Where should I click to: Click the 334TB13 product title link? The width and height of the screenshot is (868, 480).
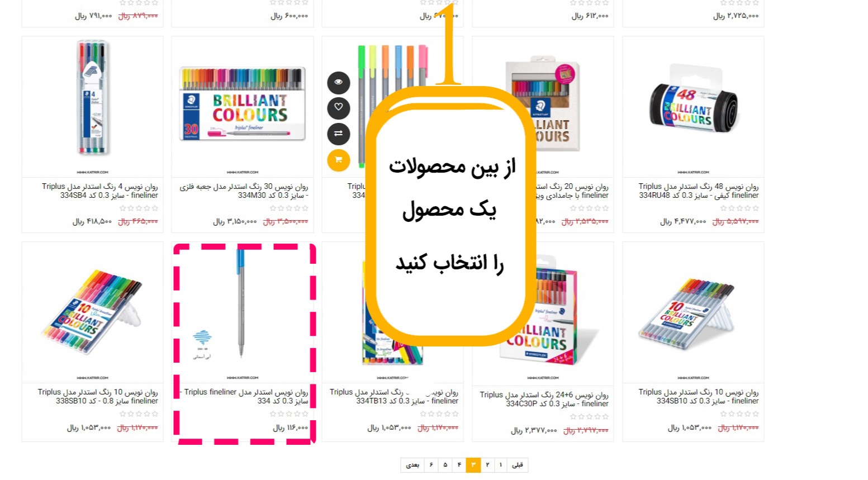click(393, 396)
